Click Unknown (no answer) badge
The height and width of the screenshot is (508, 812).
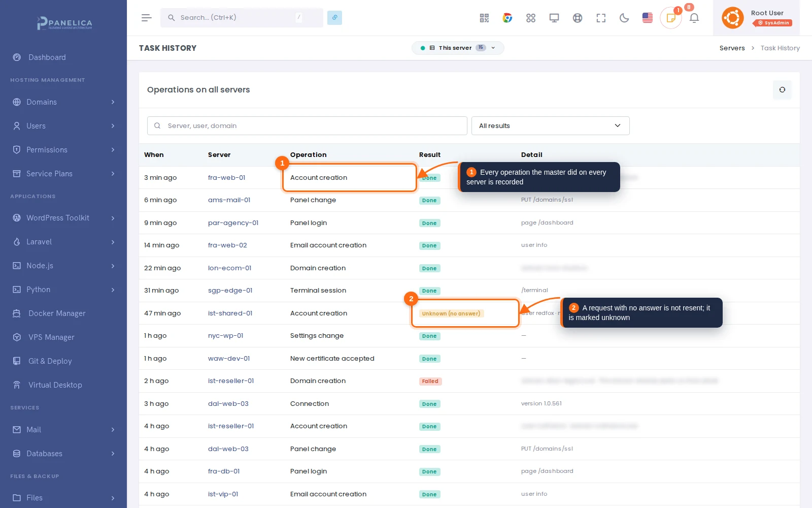[451, 313]
